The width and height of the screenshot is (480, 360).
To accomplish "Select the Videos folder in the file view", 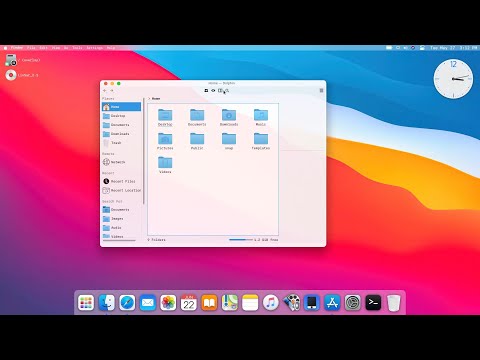I will (165, 165).
